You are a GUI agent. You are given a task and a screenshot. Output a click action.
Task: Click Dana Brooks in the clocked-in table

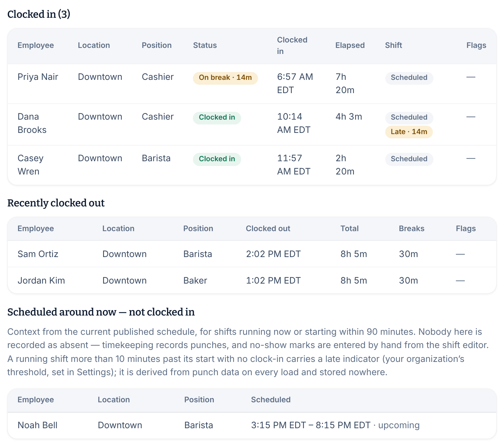click(x=32, y=123)
